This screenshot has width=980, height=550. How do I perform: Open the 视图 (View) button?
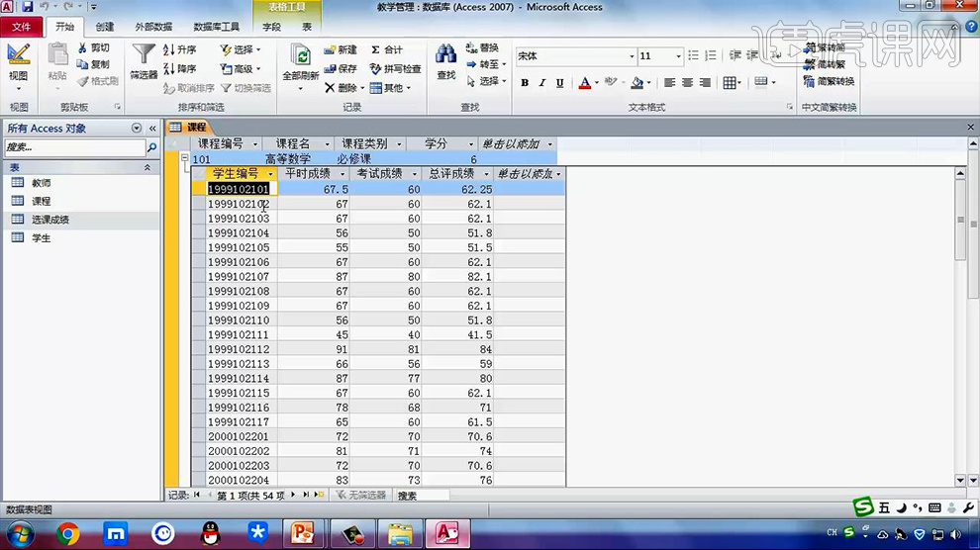18,65
